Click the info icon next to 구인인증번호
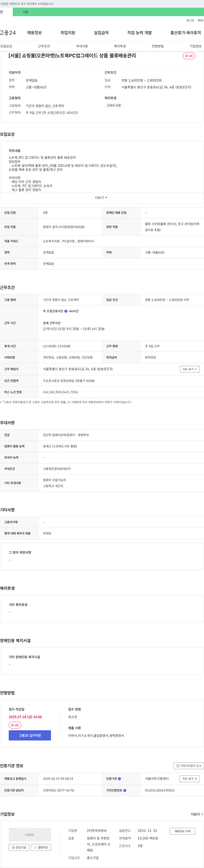 (x=125, y=790)
